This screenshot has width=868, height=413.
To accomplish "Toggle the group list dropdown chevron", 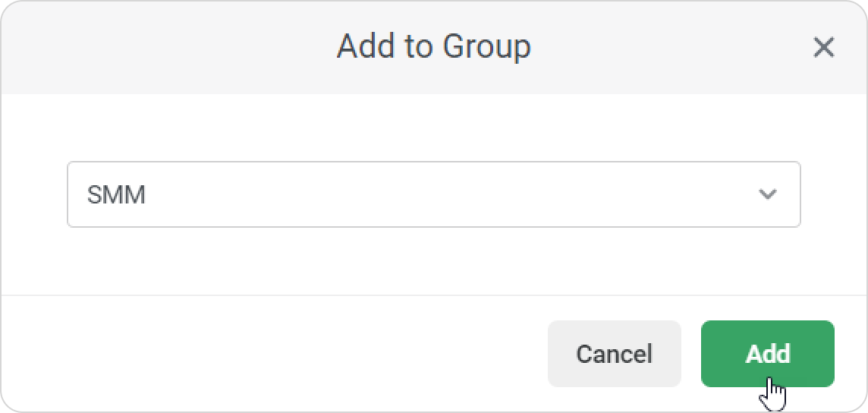I will point(768,194).
